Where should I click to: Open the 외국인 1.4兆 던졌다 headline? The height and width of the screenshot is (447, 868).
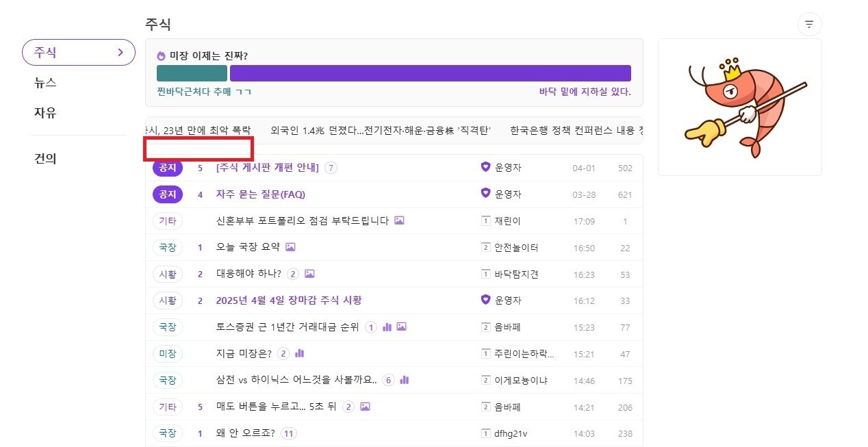(380, 130)
